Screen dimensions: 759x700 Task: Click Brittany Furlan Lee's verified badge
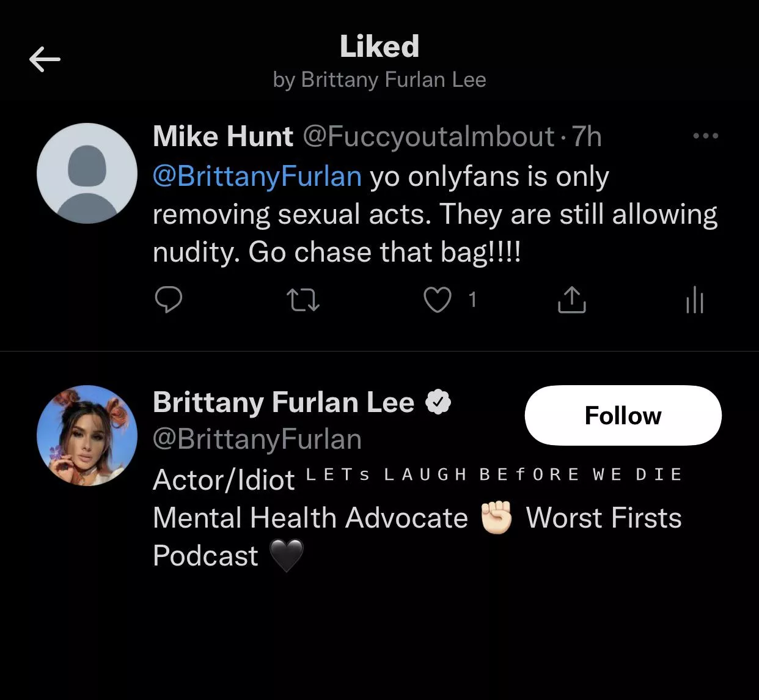438,402
